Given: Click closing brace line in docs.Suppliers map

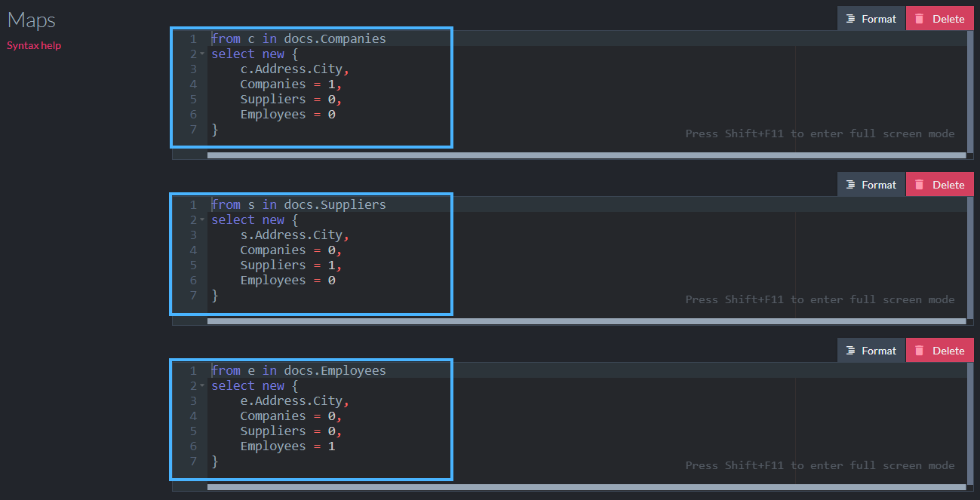Looking at the screenshot, I should tap(215, 295).
